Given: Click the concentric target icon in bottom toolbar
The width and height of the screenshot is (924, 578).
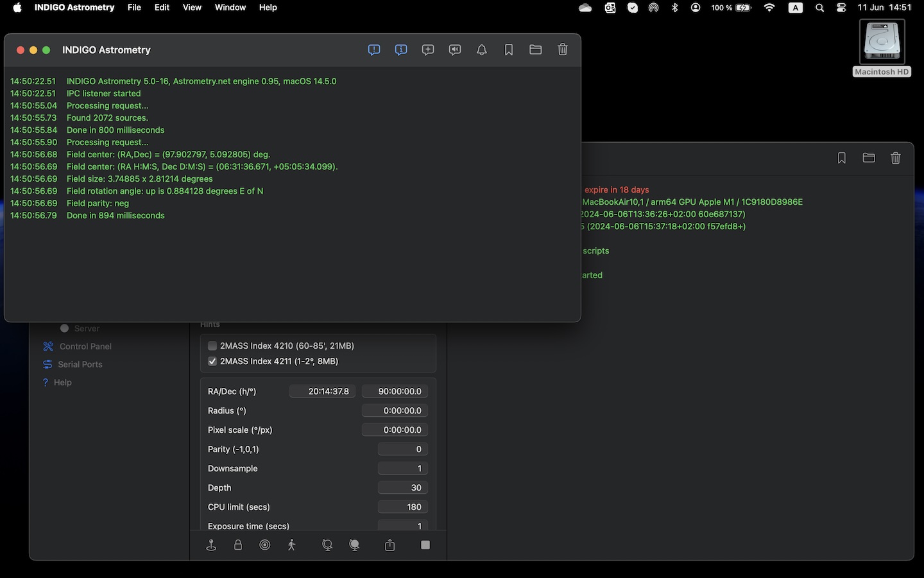Looking at the screenshot, I should [x=265, y=545].
